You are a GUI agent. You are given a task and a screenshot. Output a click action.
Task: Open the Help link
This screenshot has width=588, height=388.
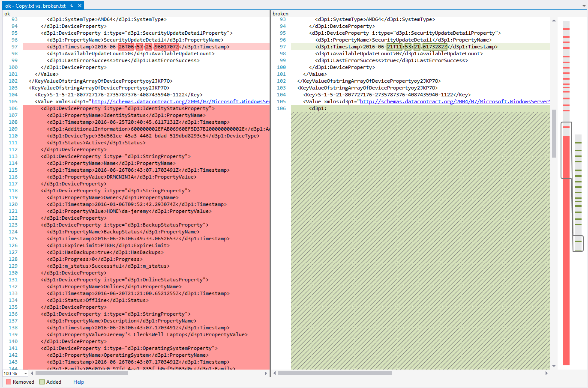pyautogui.click(x=78, y=382)
